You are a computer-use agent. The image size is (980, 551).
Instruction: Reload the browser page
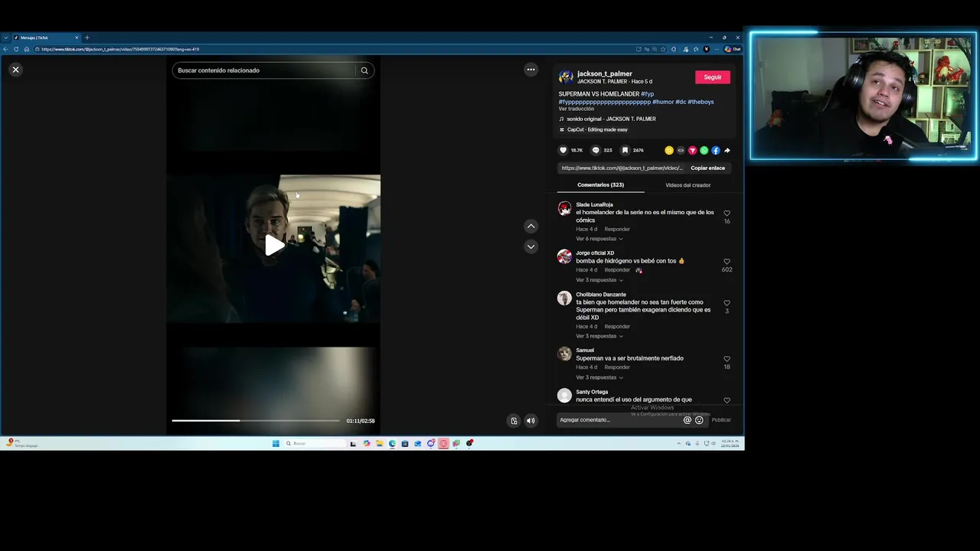pyautogui.click(x=16, y=49)
